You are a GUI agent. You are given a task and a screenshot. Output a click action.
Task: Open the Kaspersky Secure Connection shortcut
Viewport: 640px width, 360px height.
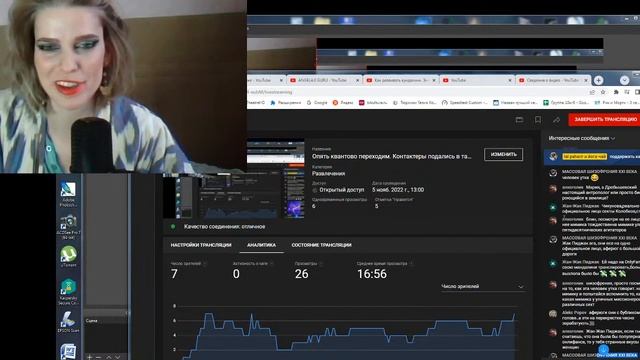(68, 291)
